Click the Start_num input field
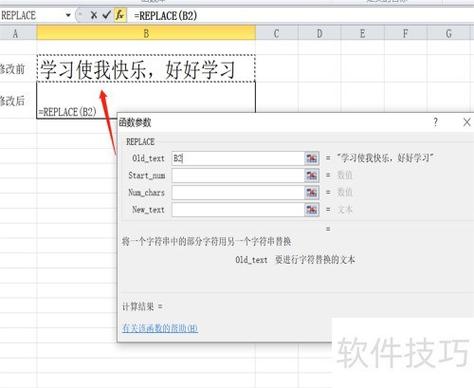474x388 pixels. pyautogui.click(x=238, y=175)
